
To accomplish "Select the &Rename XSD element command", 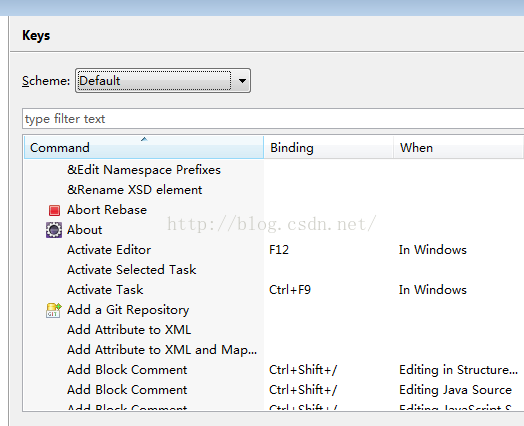I will click(134, 190).
